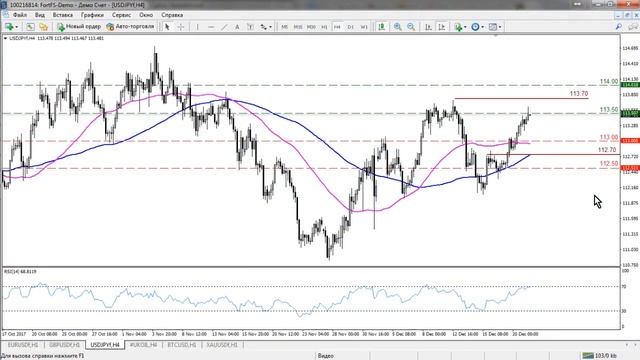This screenshot has height=360, width=640.
Task: Select the text label tool
Action: point(250,27)
